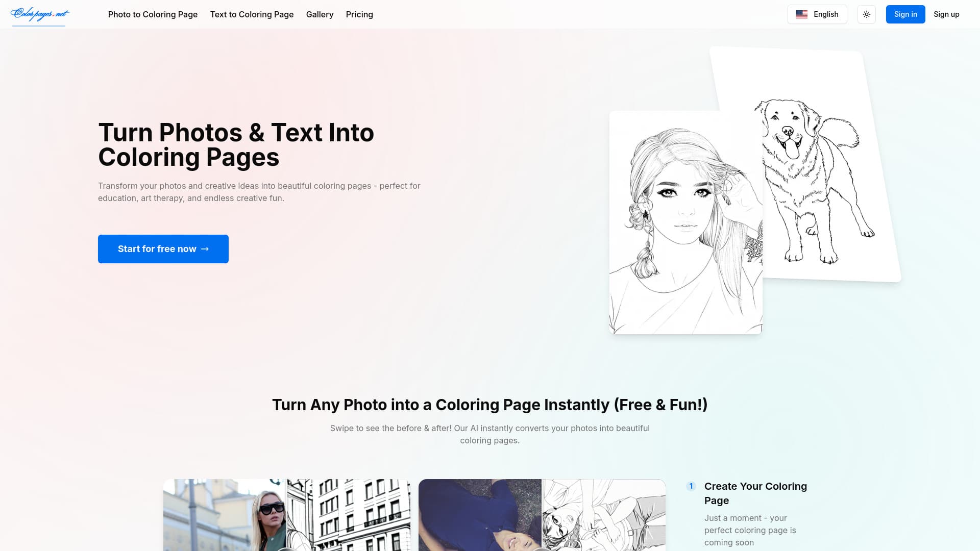This screenshot has width=980, height=551.
Task: Click the photo of person lying on grass
Action: coord(480,515)
